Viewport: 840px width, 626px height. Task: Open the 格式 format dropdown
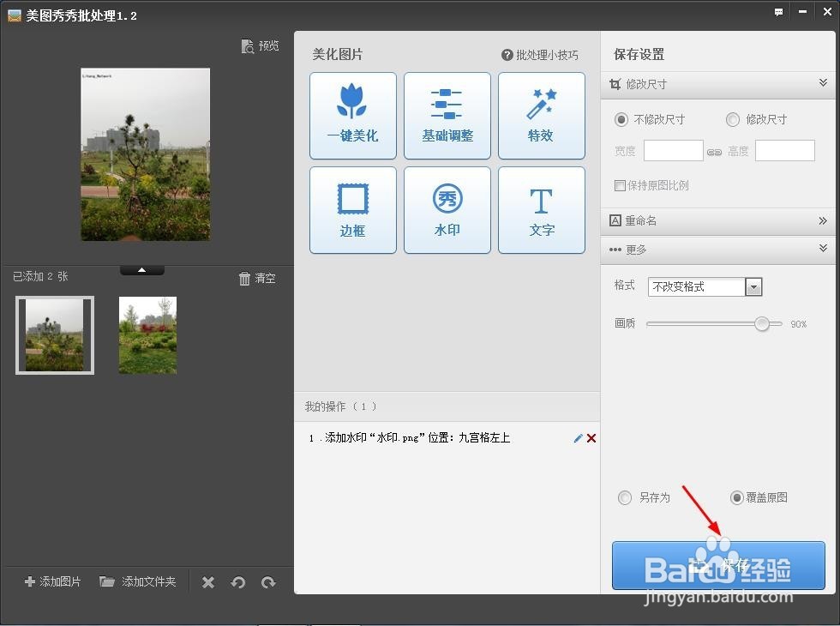[753, 286]
